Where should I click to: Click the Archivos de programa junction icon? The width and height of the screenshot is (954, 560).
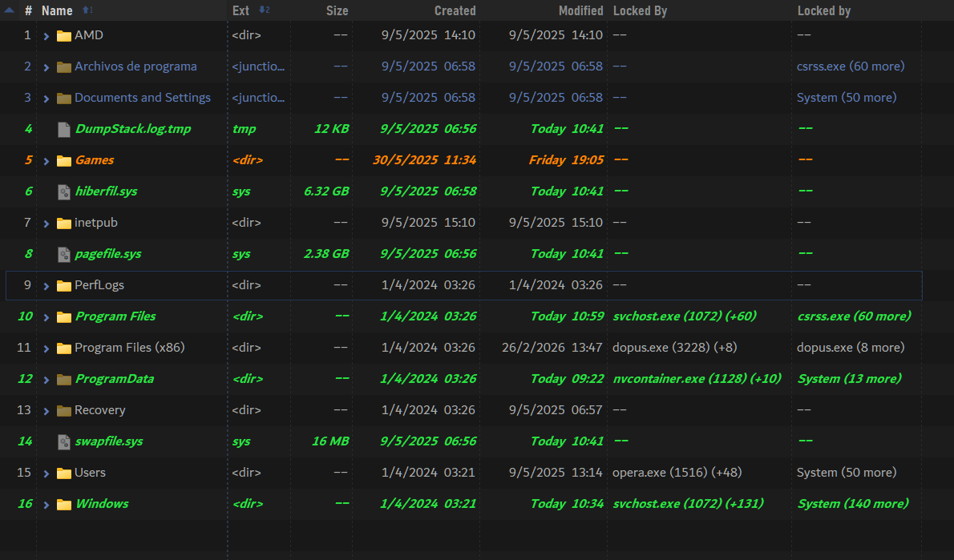tap(64, 66)
